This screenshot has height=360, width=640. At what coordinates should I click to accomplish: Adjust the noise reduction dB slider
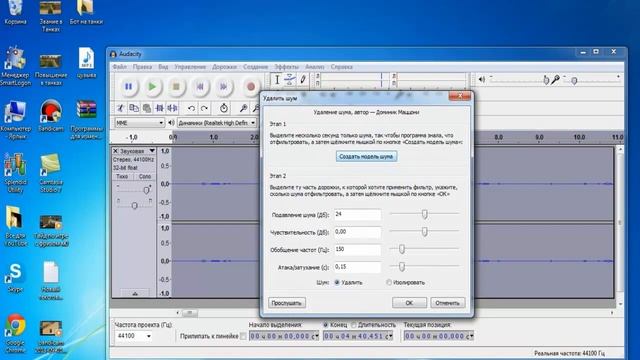(424, 214)
